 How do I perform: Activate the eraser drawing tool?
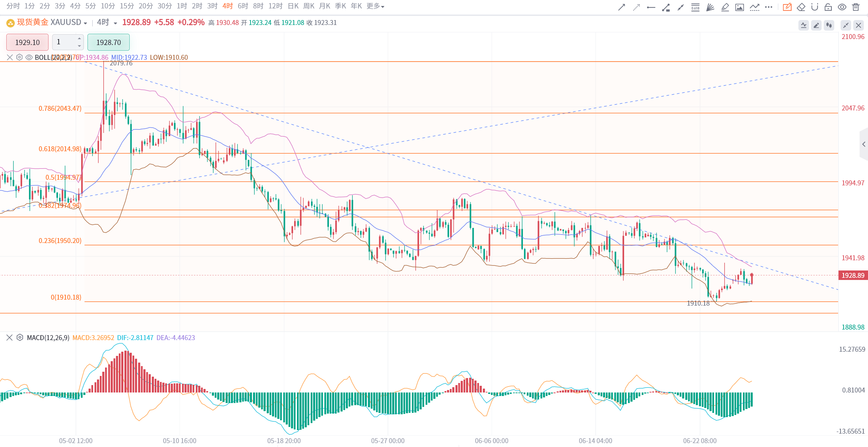[x=801, y=7]
